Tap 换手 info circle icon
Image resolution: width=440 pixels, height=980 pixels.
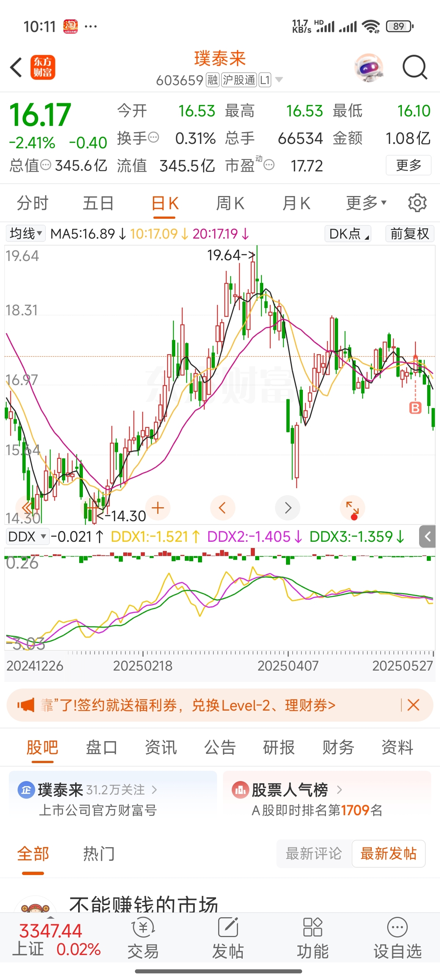click(154, 137)
